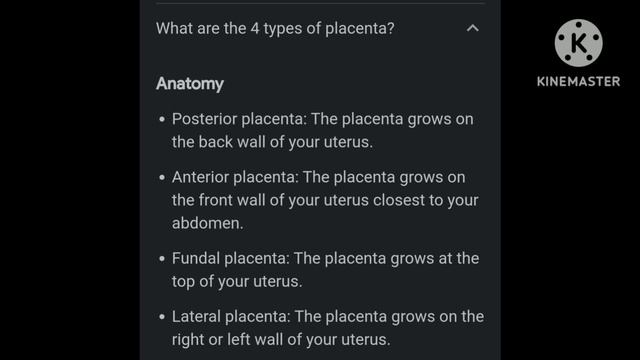The height and width of the screenshot is (360, 640).
Task: Select the 'What are the 4 types of placenta?' question
Action: click(275, 29)
